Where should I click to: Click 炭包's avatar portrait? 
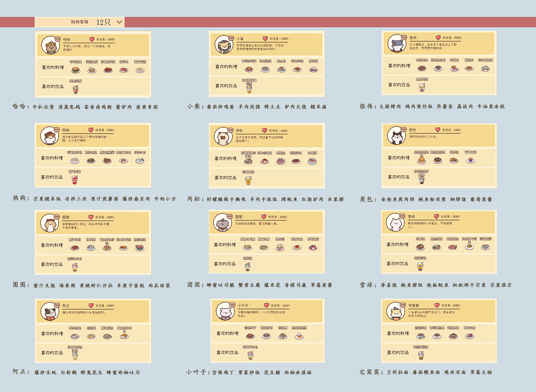tap(396, 136)
